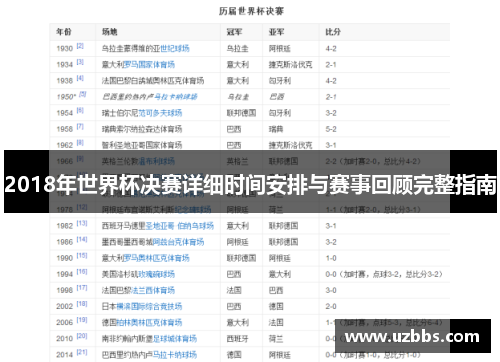
Task: Open reference [4] beside year 1938
Action: [x=80, y=78]
